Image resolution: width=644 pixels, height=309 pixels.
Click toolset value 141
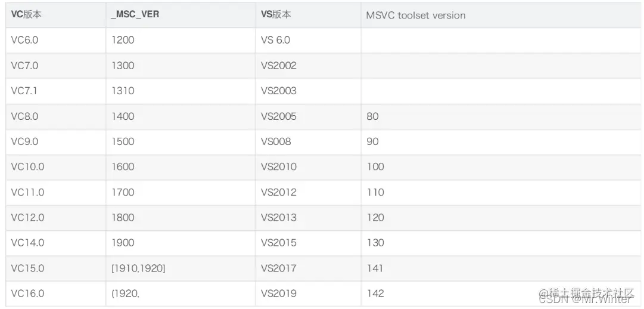coord(375,268)
